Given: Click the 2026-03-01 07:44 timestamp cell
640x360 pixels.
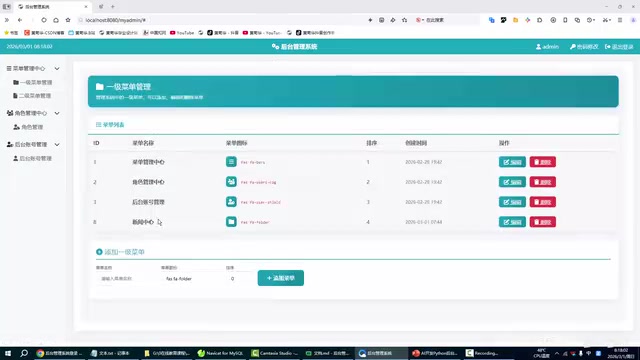Looking at the screenshot, I should pyautogui.click(x=423, y=222).
